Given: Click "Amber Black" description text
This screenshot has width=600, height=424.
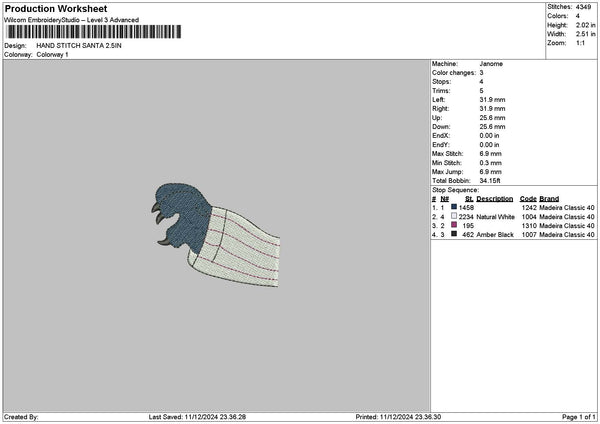Looking at the screenshot, I should click(495, 235).
